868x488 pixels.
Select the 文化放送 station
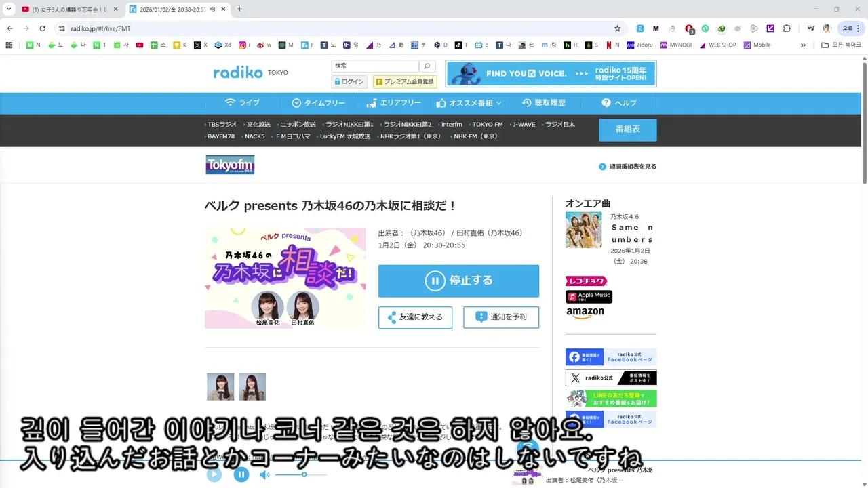pyautogui.click(x=258, y=125)
